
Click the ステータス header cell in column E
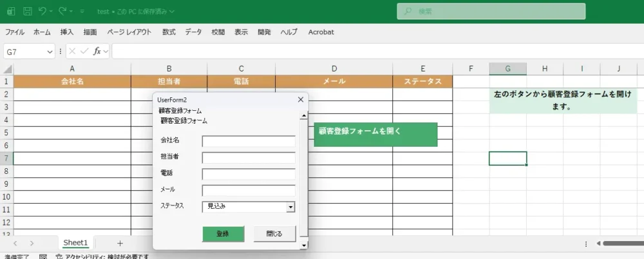click(422, 81)
